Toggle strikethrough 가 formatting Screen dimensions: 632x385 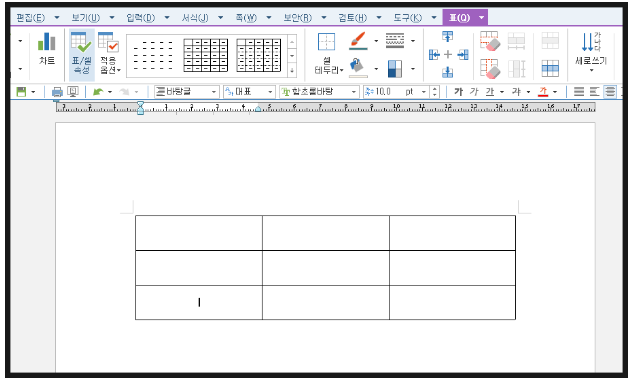(516, 92)
